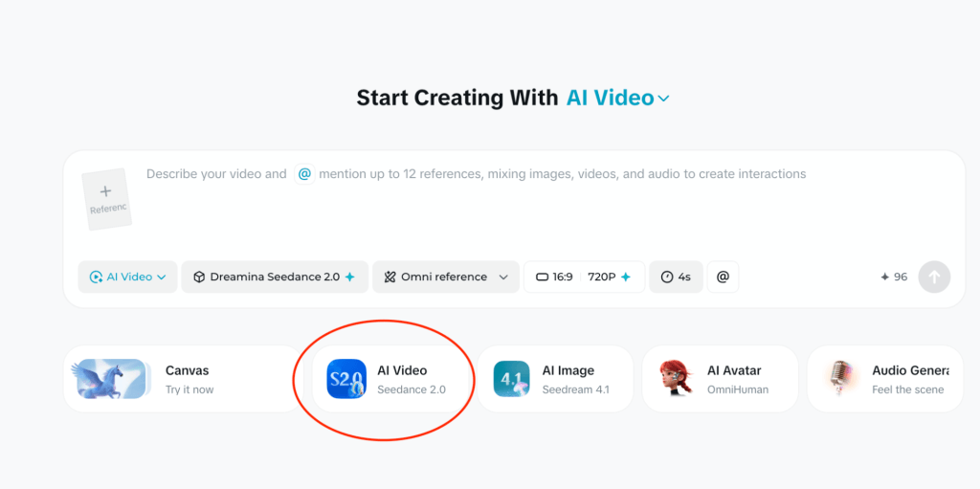Change the 16:9 aspect ratio setting
This screenshot has width=980, height=489.
[554, 277]
